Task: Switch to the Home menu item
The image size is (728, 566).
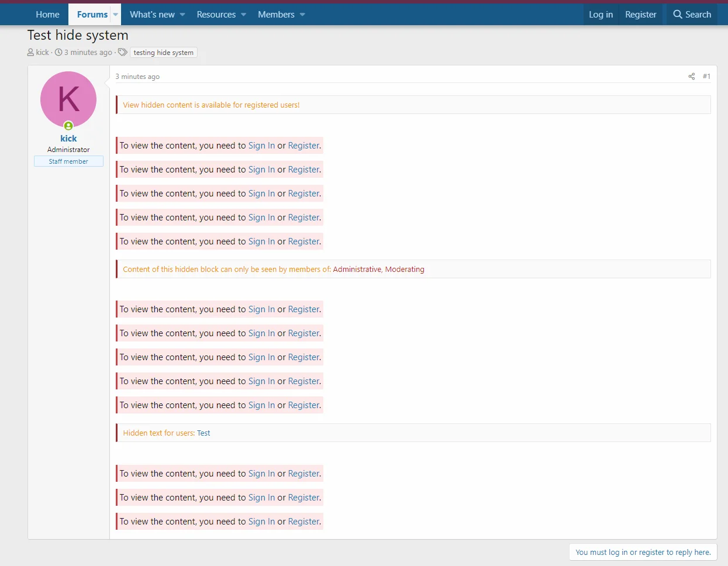Action: [x=47, y=14]
